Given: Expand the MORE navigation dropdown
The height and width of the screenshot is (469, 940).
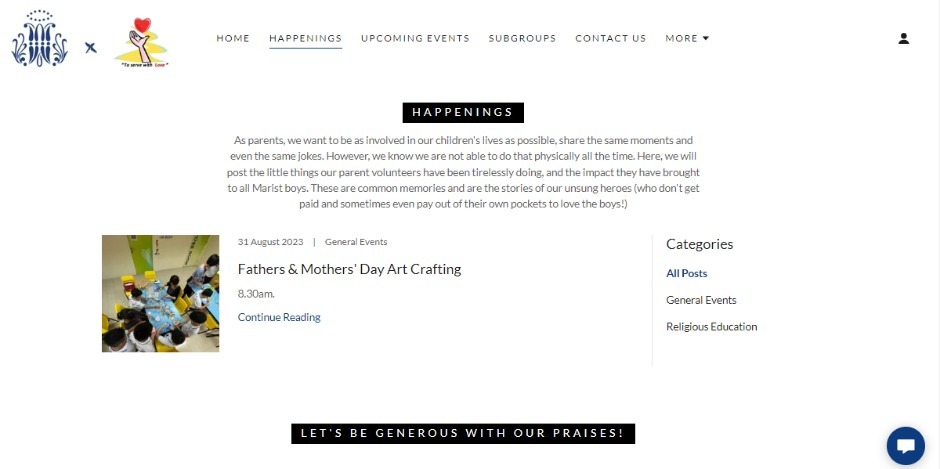Looking at the screenshot, I should click(687, 39).
